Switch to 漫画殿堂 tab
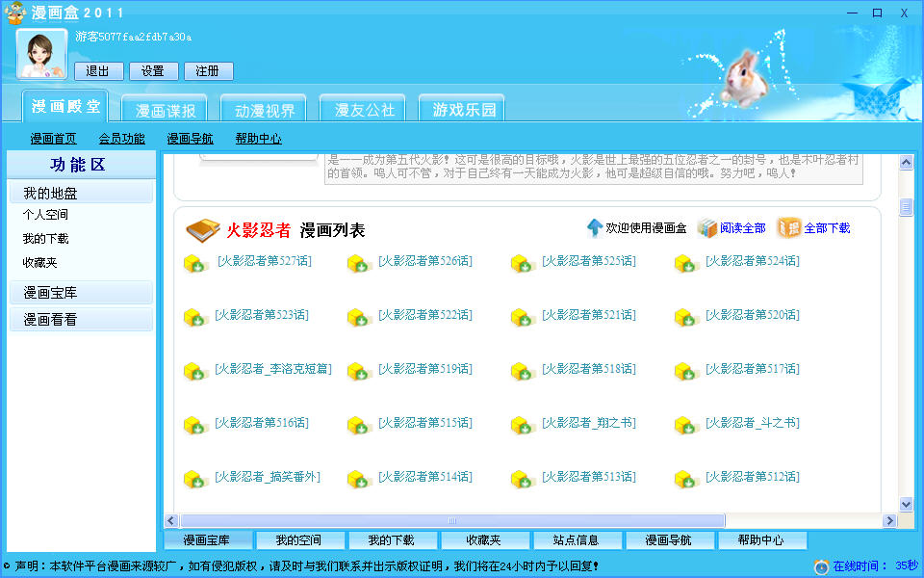 65,106
